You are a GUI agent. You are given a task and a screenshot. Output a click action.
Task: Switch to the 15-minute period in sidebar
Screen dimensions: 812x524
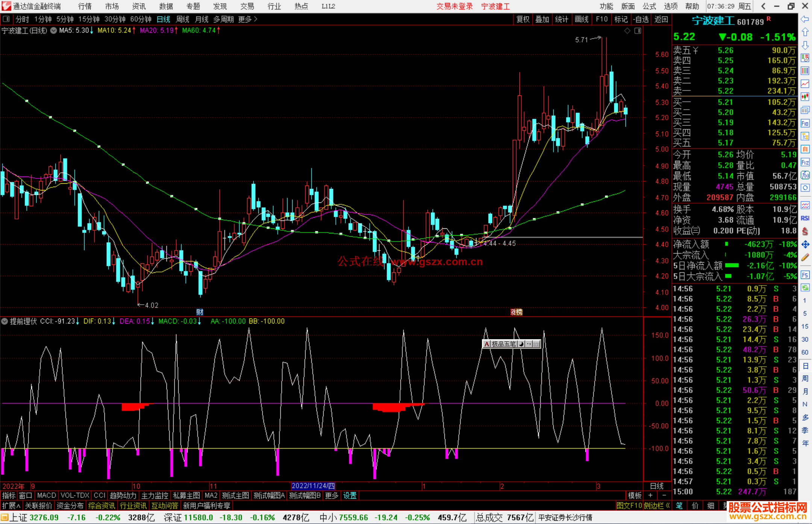[805, 326]
